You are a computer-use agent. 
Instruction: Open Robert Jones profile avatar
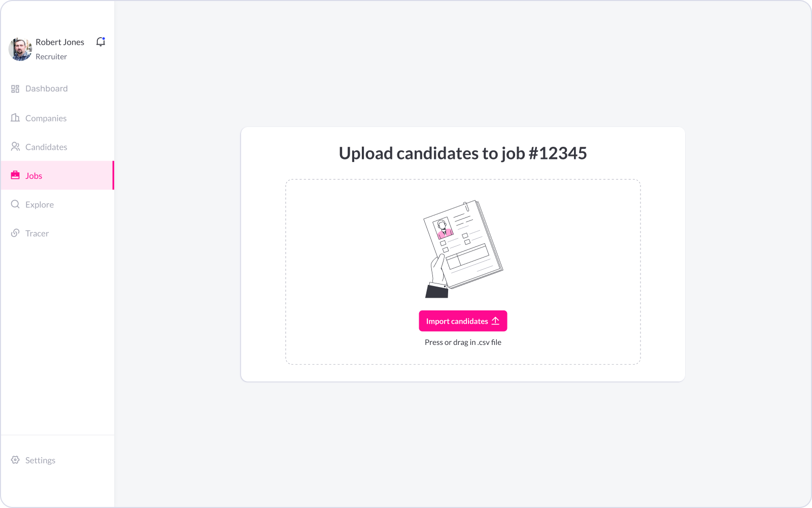coord(20,49)
